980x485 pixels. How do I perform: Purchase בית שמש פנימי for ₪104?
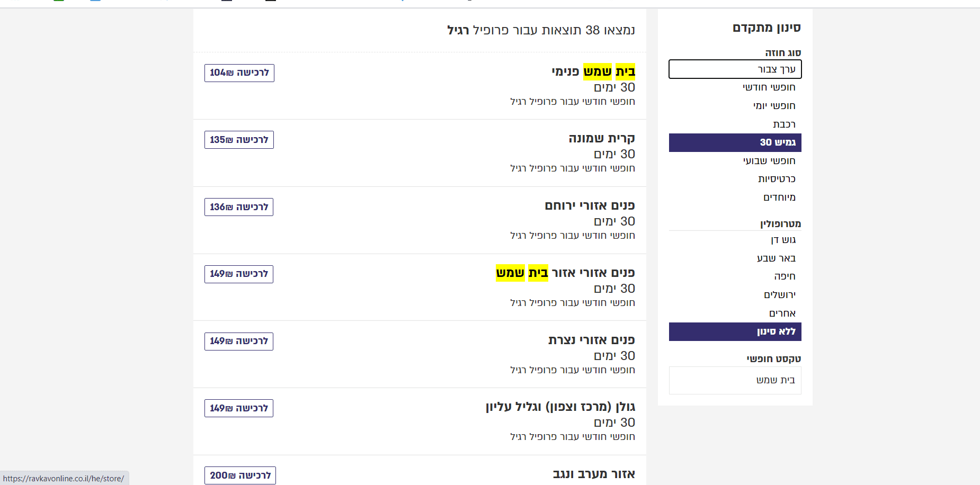(239, 73)
